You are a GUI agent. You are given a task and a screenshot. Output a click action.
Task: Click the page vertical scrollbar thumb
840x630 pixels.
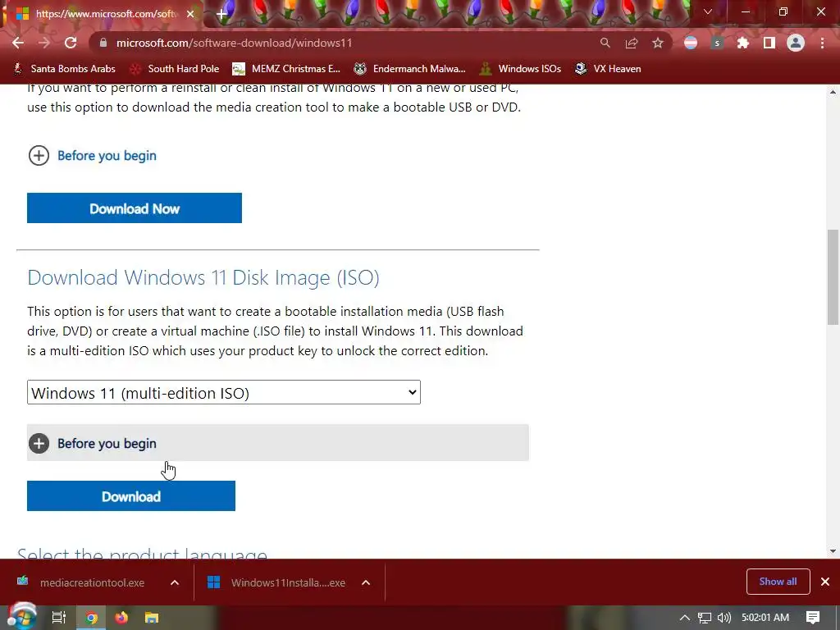pyautogui.click(x=833, y=277)
